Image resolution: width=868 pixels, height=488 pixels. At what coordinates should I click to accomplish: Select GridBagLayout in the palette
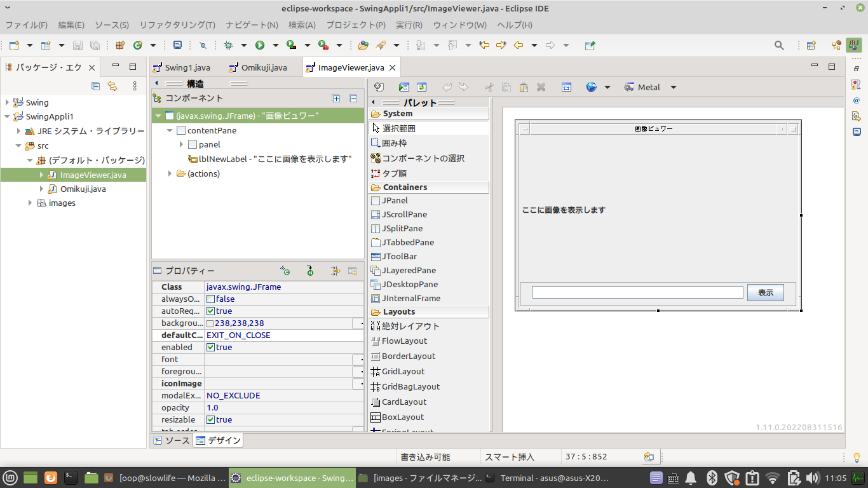point(410,387)
